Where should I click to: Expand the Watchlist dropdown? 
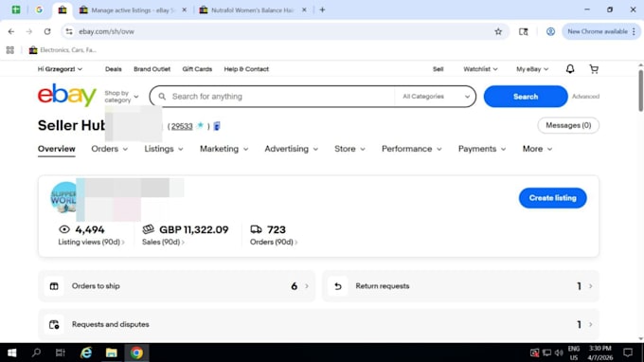click(x=480, y=69)
